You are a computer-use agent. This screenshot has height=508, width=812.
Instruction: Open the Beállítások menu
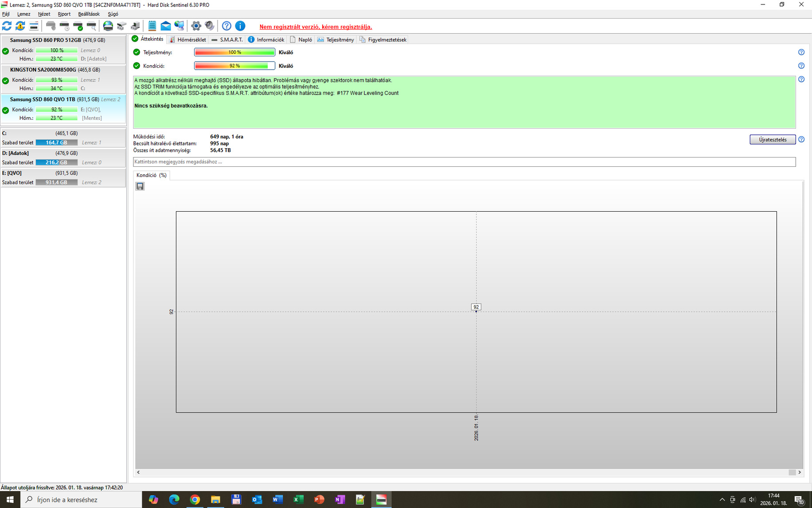pos(89,14)
